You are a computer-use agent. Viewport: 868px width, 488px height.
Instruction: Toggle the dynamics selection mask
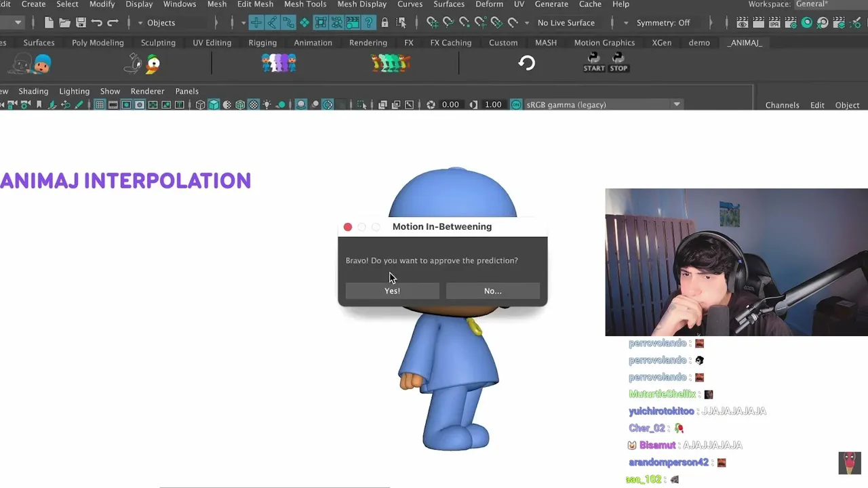tap(337, 22)
